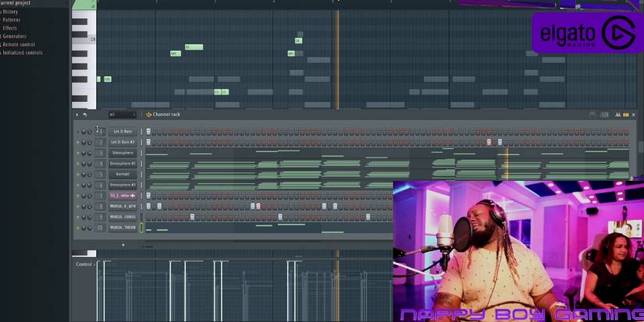Mute channel 1 Let It Rain
The image size is (644, 322).
tap(77, 132)
